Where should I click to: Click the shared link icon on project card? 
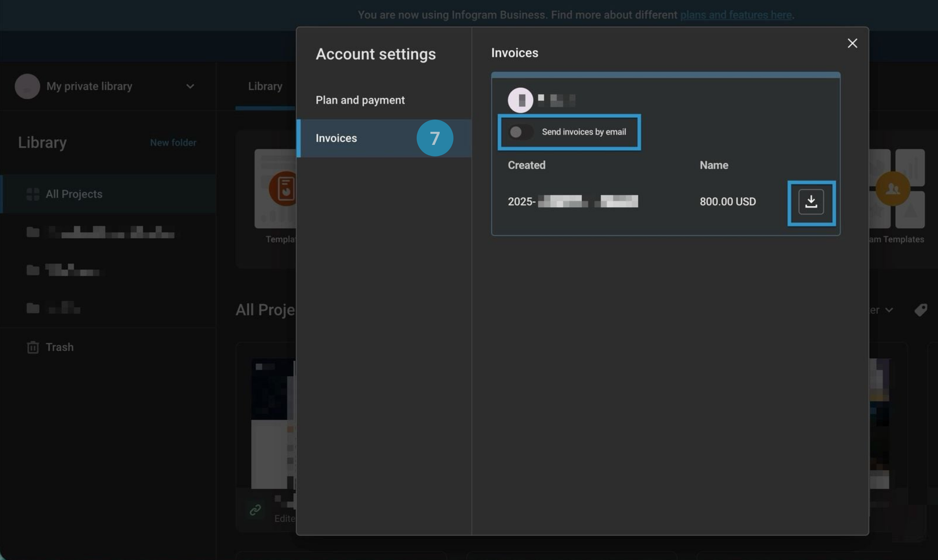pyautogui.click(x=255, y=509)
